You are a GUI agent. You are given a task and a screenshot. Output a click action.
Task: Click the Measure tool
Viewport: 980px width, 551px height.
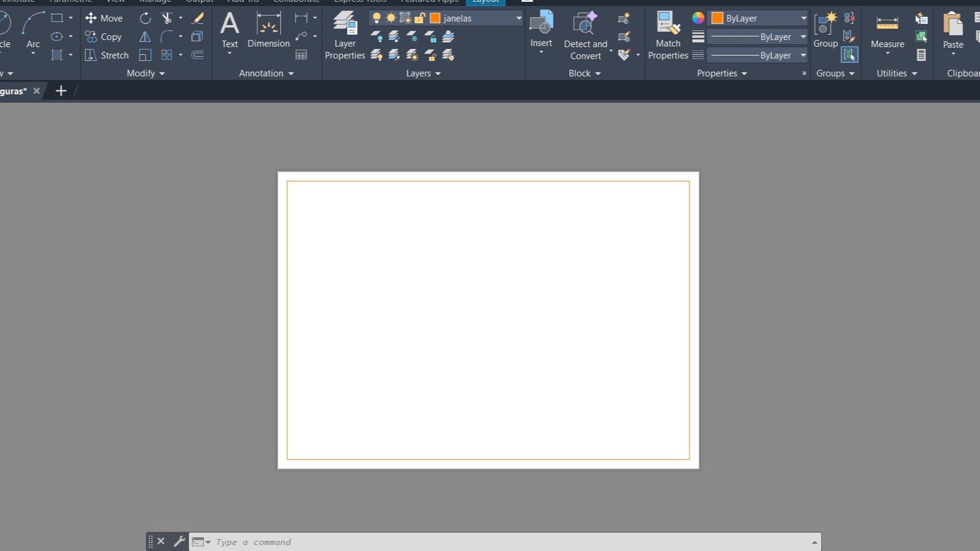tap(887, 31)
